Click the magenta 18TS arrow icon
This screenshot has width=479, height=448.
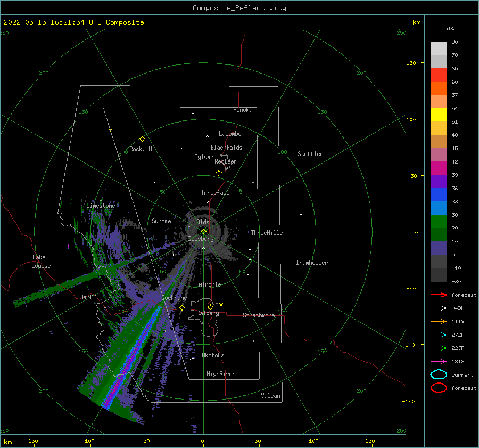(x=439, y=361)
